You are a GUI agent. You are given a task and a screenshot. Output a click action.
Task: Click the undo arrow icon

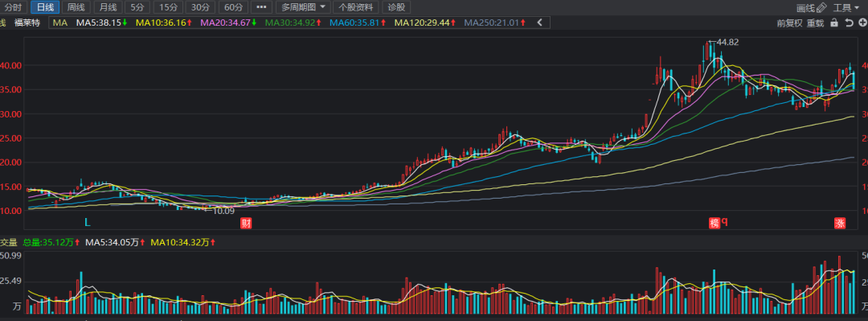pyautogui.click(x=850, y=23)
